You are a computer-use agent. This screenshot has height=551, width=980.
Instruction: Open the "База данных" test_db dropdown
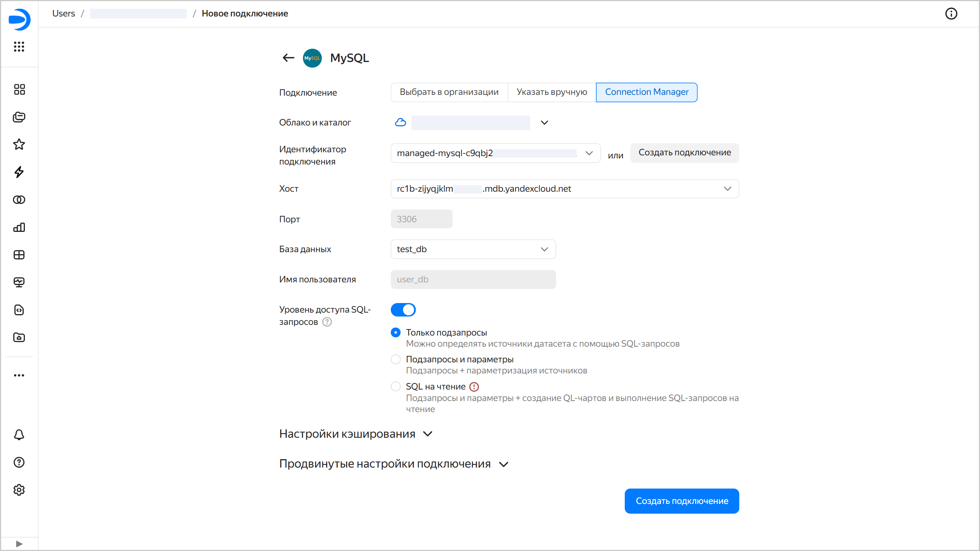click(x=473, y=249)
